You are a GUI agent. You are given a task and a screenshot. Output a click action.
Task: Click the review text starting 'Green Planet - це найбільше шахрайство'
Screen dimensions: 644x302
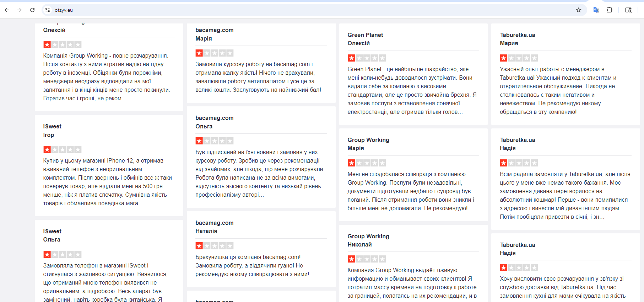coord(412,91)
